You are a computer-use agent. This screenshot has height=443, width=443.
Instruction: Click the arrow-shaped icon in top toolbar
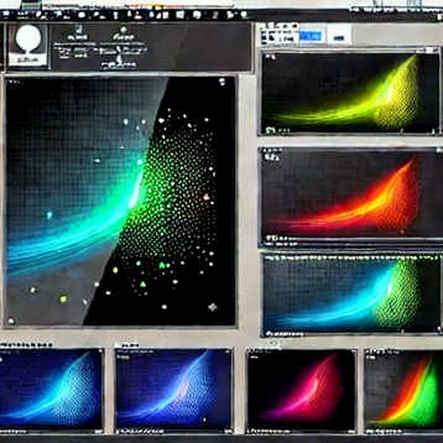click(231, 14)
